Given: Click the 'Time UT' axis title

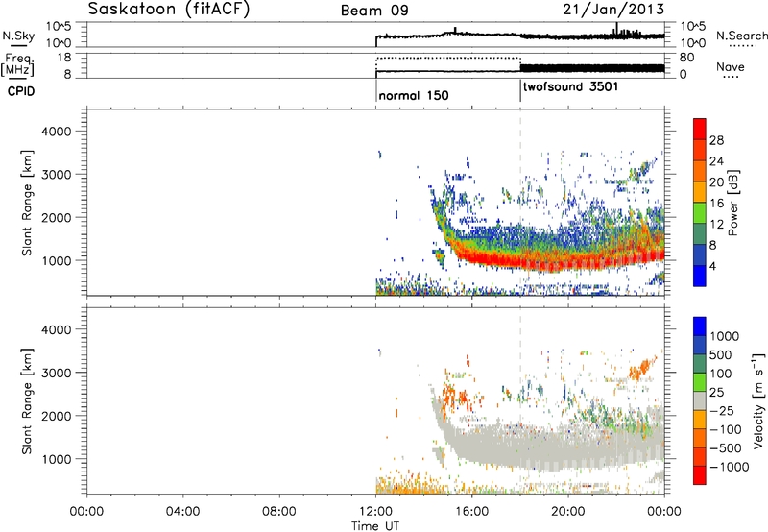Looking at the screenshot, I should [x=375, y=526].
